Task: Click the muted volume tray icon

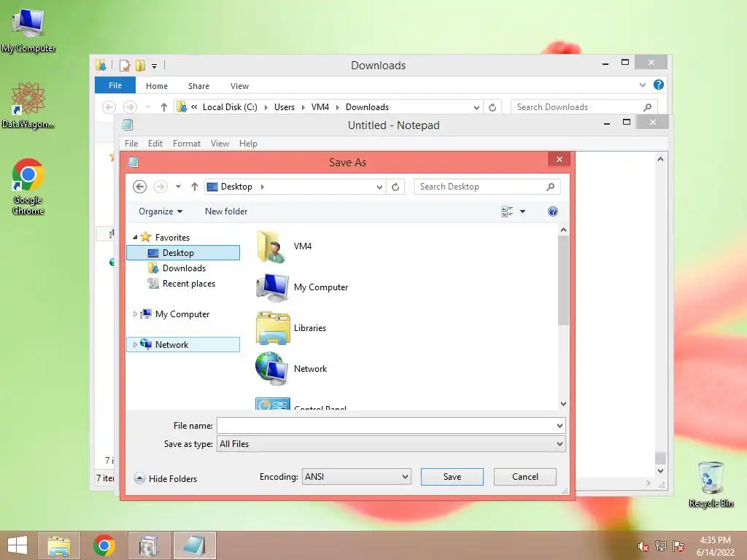Action: (643, 546)
